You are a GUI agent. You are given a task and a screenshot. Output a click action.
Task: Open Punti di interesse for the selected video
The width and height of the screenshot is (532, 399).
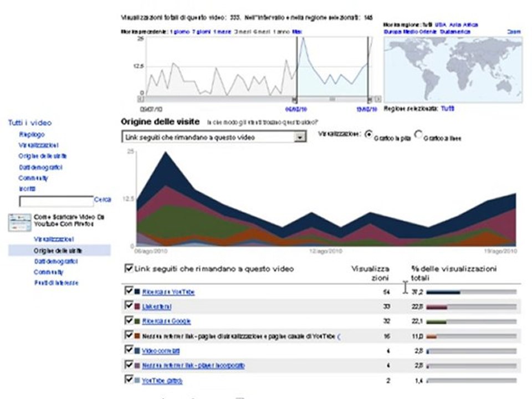[x=57, y=283]
